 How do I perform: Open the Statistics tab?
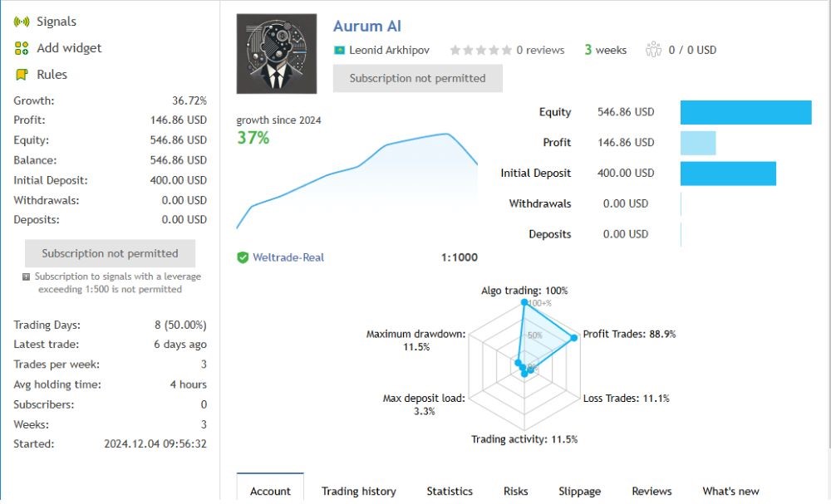point(450,491)
